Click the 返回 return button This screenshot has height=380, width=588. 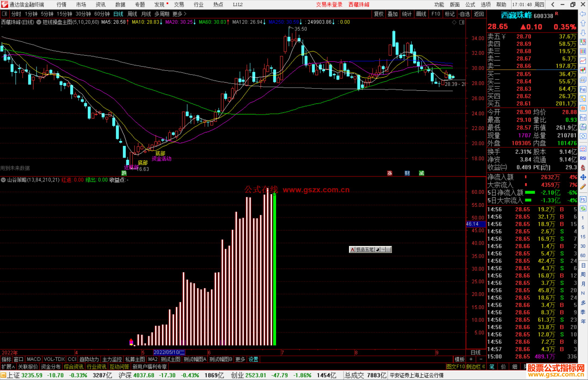tap(479, 14)
